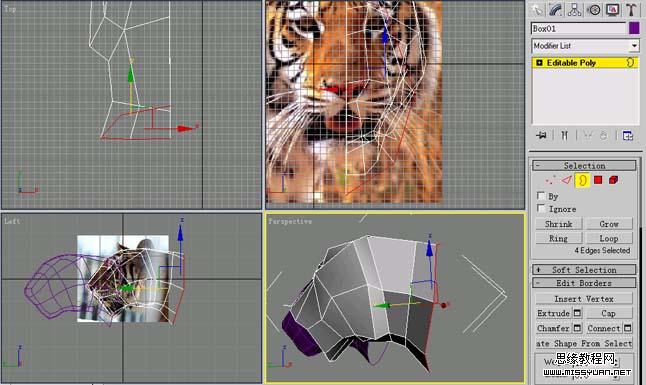Select Edge sub-object level icon

pyautogui.click(x=566, y=180)
